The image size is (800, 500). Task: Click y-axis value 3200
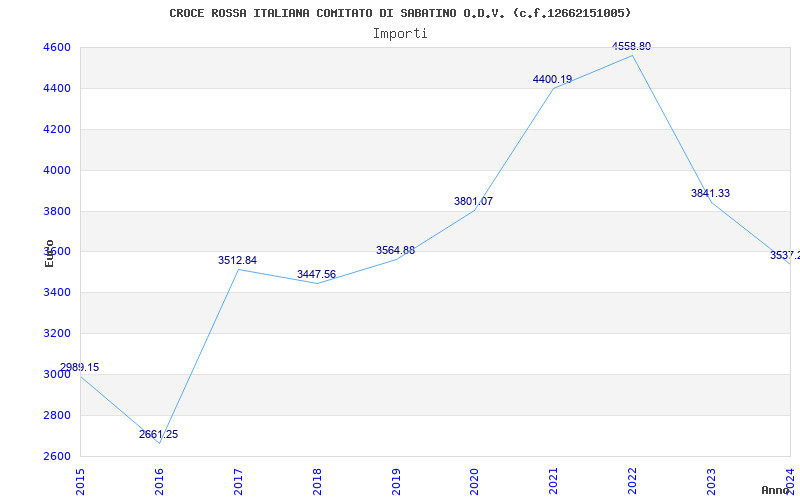click(x=57, y=333)
